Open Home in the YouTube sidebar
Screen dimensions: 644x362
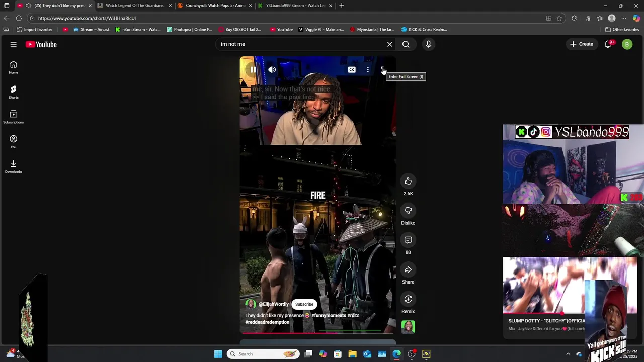(x=14, y=67)
